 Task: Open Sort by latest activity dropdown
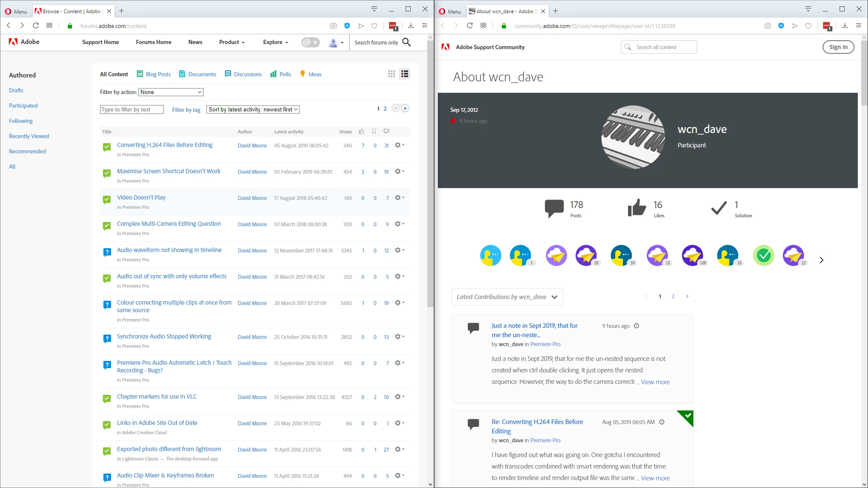click(253, 109)
